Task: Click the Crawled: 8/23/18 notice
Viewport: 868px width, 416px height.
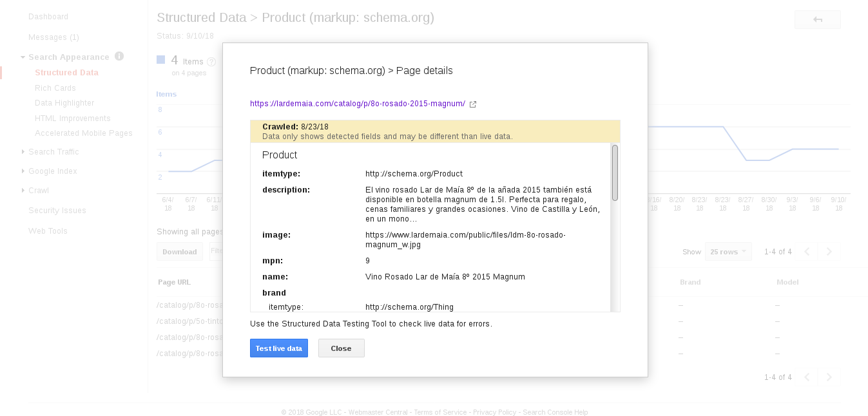Action: (x=435, y=131)
